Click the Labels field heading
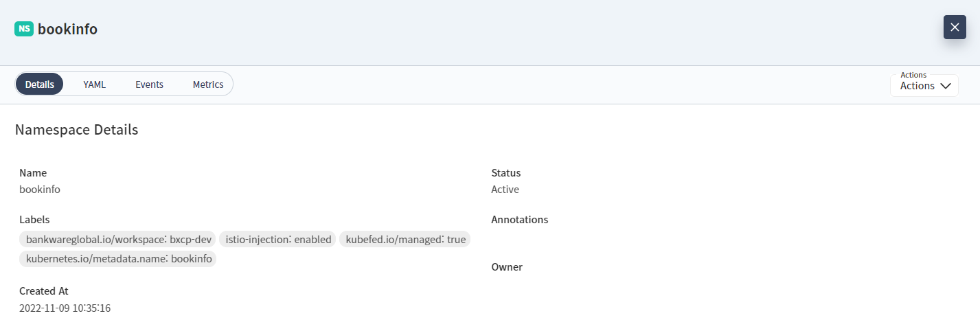Viewport: 980px width, 318px height. click(34, 220)
